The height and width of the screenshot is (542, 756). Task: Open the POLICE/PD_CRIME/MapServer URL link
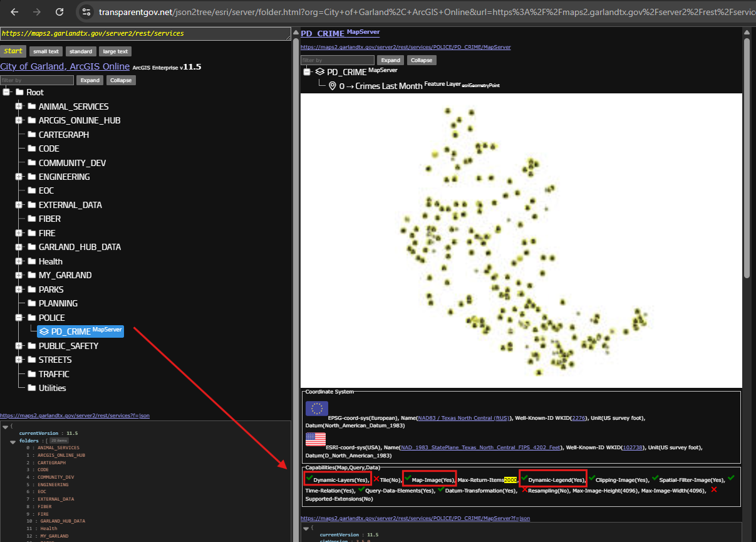405,47
